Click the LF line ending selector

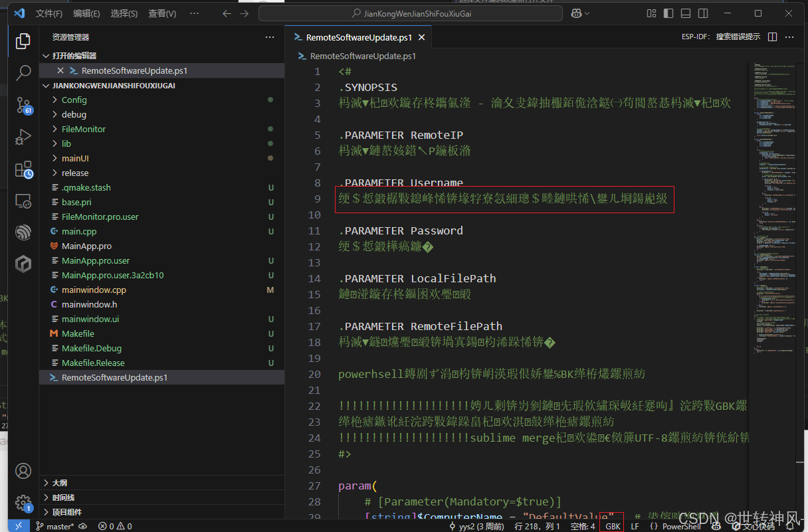[635, 526]
